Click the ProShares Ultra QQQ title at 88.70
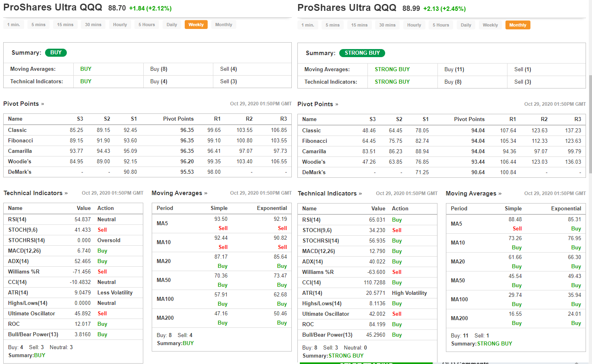The width and height of the screenshot is (592, 364). point(53,7)
